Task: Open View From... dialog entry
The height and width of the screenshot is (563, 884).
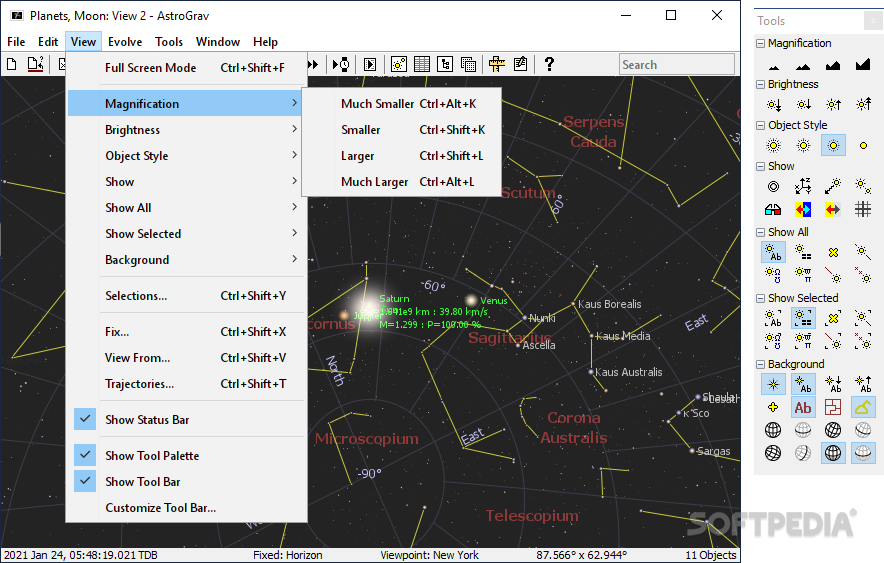Action: click(x=186, y=358)
